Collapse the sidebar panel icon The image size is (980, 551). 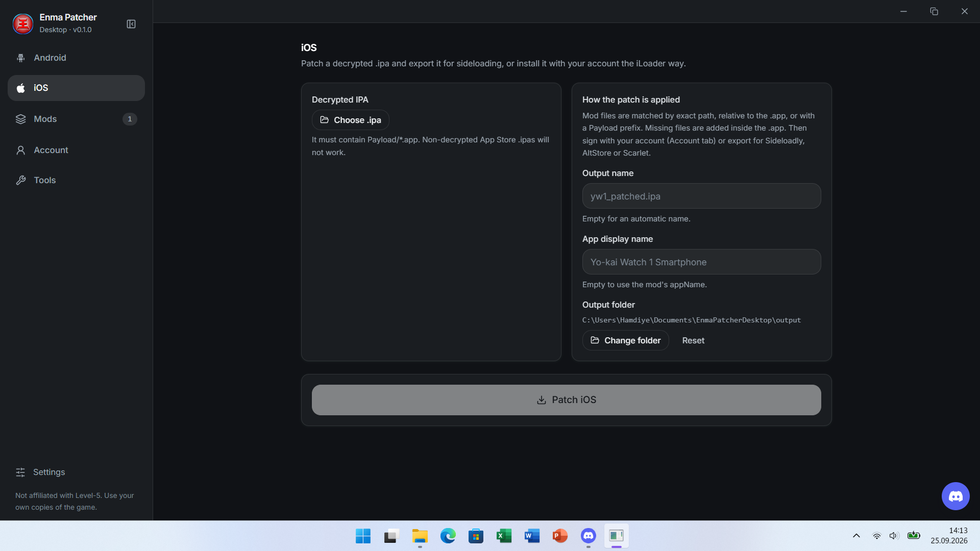131,24
